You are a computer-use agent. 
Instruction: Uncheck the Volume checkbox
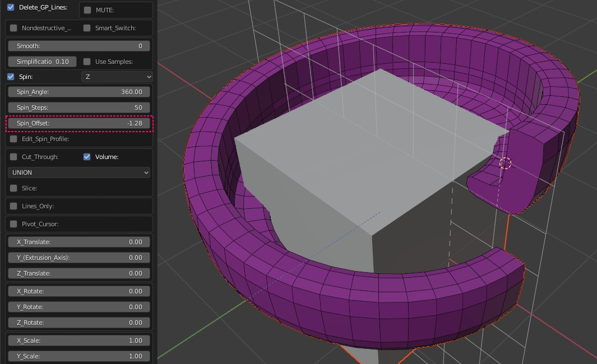click(87, 157)
